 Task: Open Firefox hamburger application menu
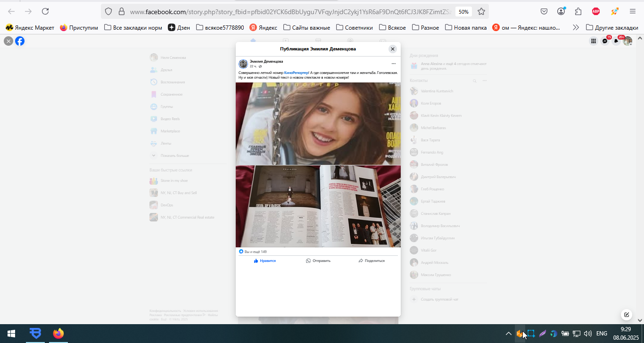633,11
